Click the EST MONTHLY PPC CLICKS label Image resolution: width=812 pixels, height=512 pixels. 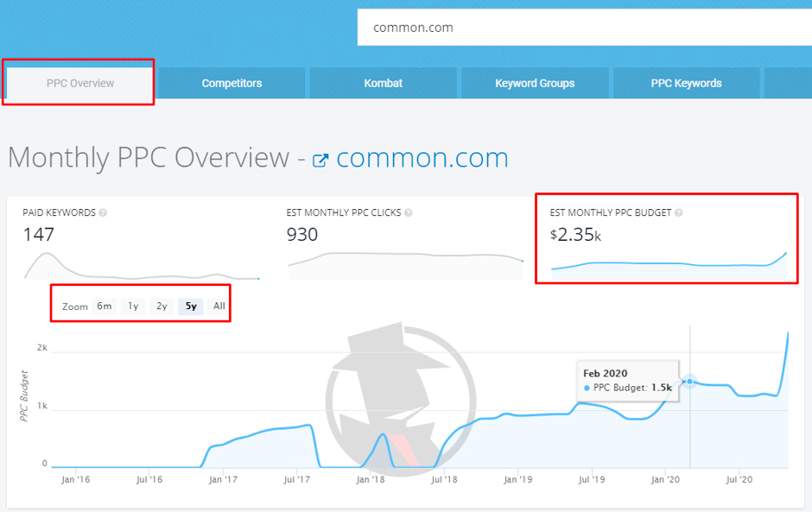coord(344,212)
